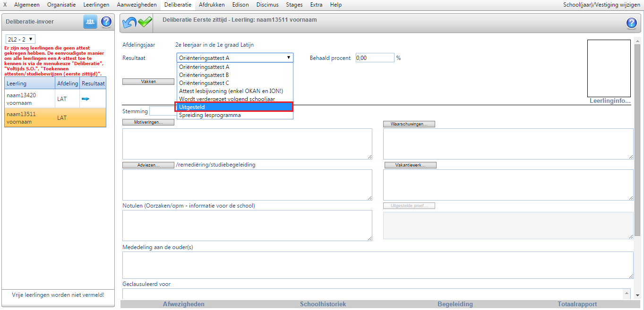
Task: Click the Vakken button
Action: coord(148,82)
